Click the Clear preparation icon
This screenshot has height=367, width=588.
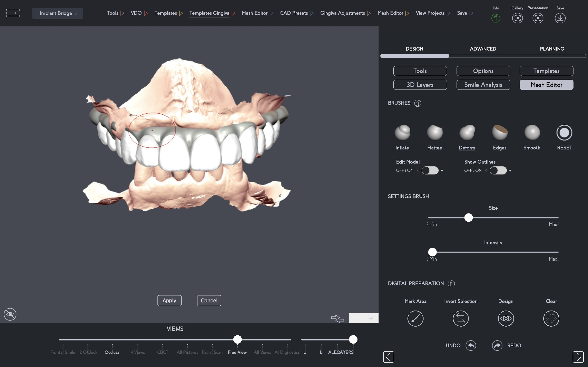tap(551, 318)
